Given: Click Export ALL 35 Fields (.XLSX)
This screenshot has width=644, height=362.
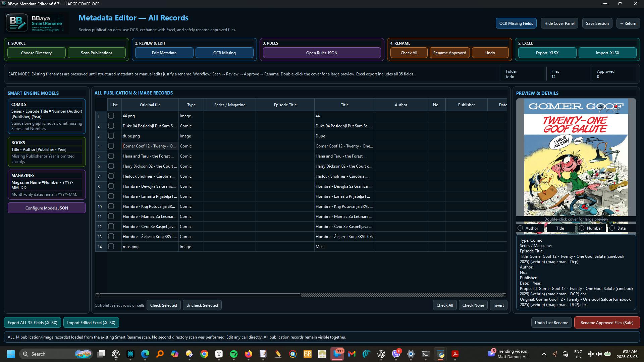Looking at the screenshot, I should point(33,322).
